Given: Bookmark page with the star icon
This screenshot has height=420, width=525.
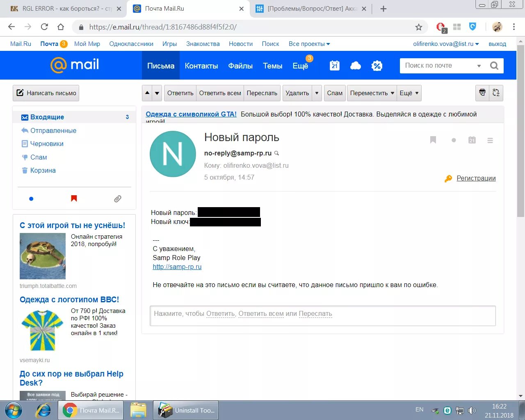Looking at the screenshot, I should coord(418,27).
